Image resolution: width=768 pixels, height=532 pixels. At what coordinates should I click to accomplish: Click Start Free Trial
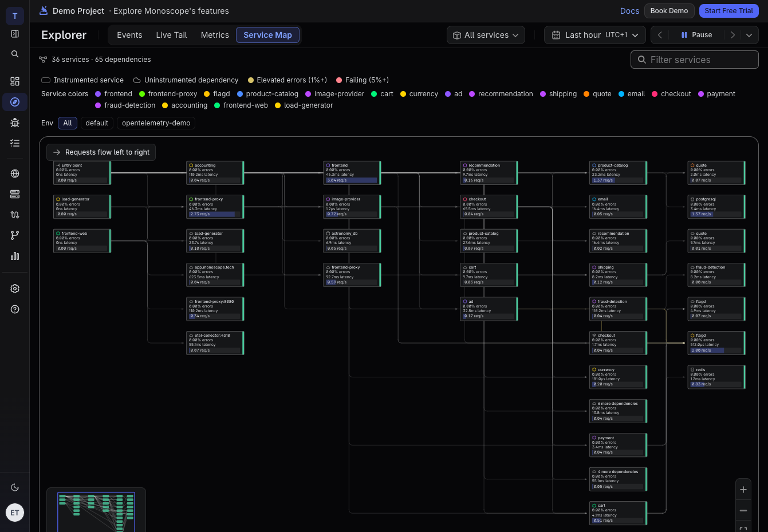(x=728, y=11)
